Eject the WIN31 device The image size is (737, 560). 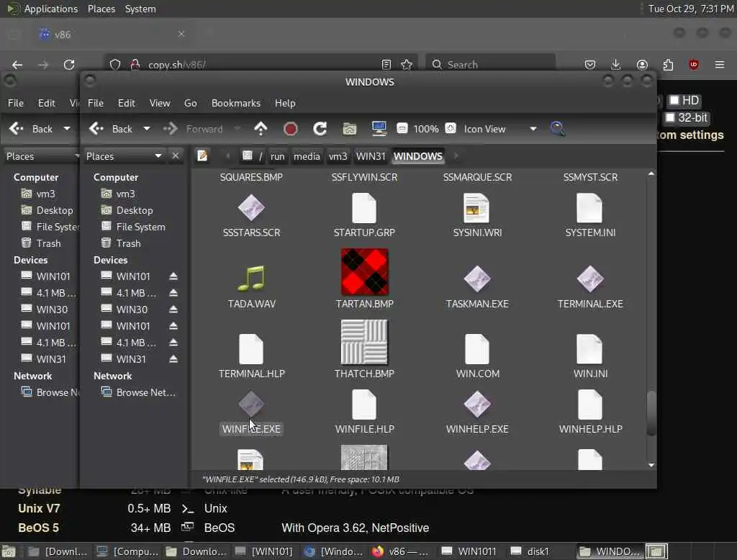pos(173,358)
